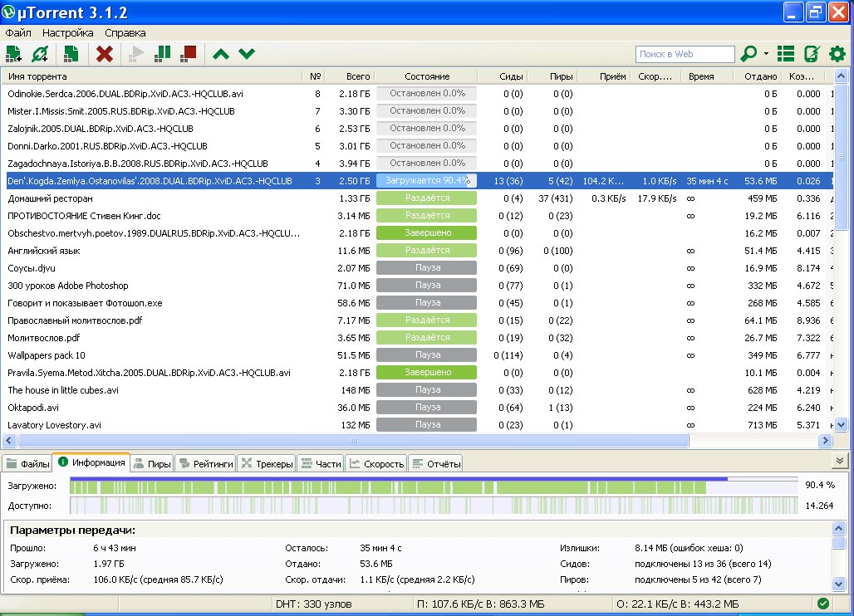
Task: Remove the selected torrent with the red X
Action: (x=105, y=54)
